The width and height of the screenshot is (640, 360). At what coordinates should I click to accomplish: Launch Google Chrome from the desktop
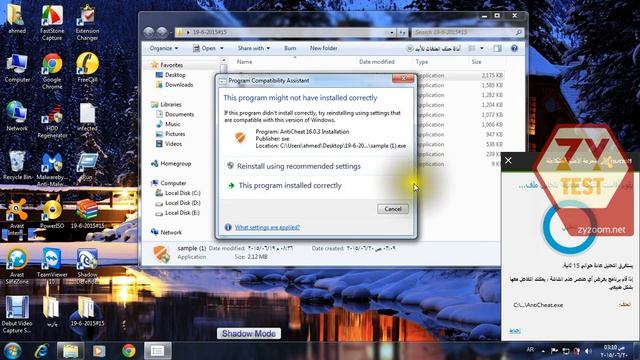52,71
